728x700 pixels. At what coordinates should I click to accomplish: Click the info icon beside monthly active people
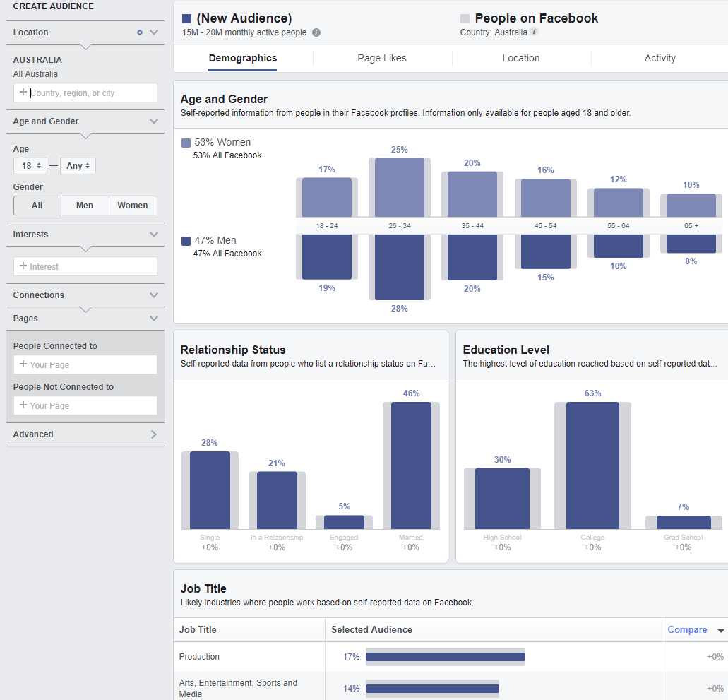(316, 32)
